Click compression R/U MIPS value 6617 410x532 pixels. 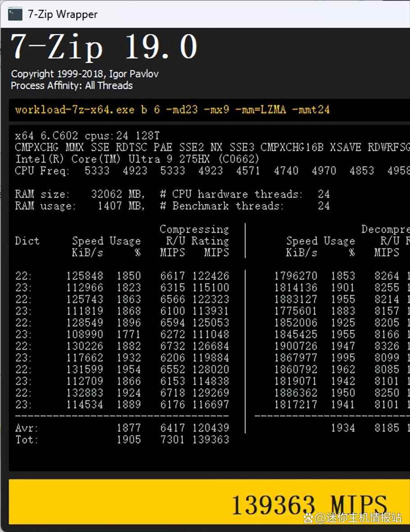pos(172,276)
